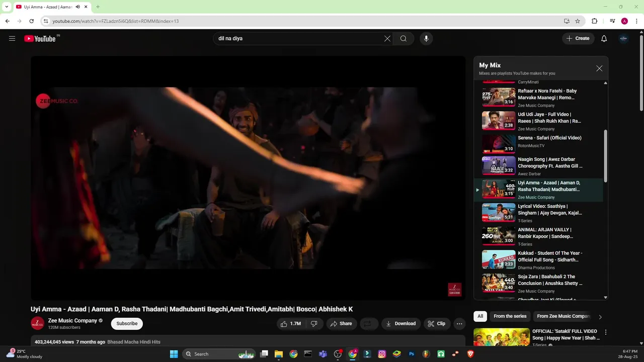Image resolution: width=644 pixels, height=362 pixels.
Task: Play Raftaar x Nora Fatehi Baby Marvake Maanegi
Action: coord(538,98)
